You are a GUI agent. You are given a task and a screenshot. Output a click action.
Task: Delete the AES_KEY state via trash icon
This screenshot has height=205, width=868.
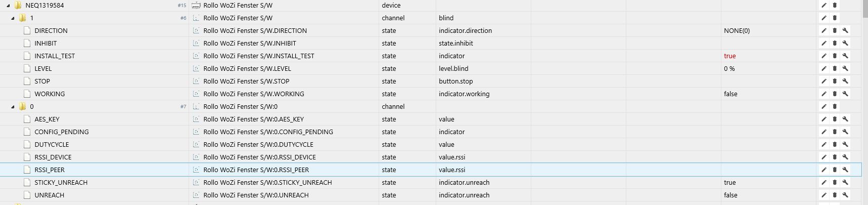pos(835,119)
